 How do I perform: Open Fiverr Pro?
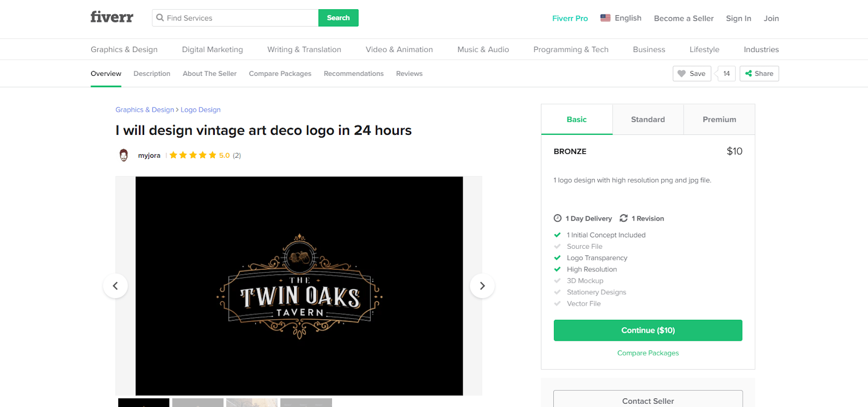tap(570, 18)
